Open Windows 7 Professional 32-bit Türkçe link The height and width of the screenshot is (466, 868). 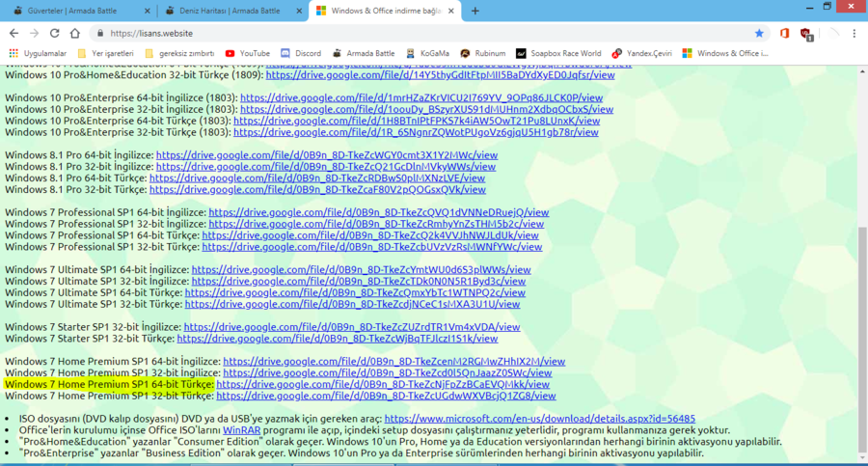click(x=372, y=247)
